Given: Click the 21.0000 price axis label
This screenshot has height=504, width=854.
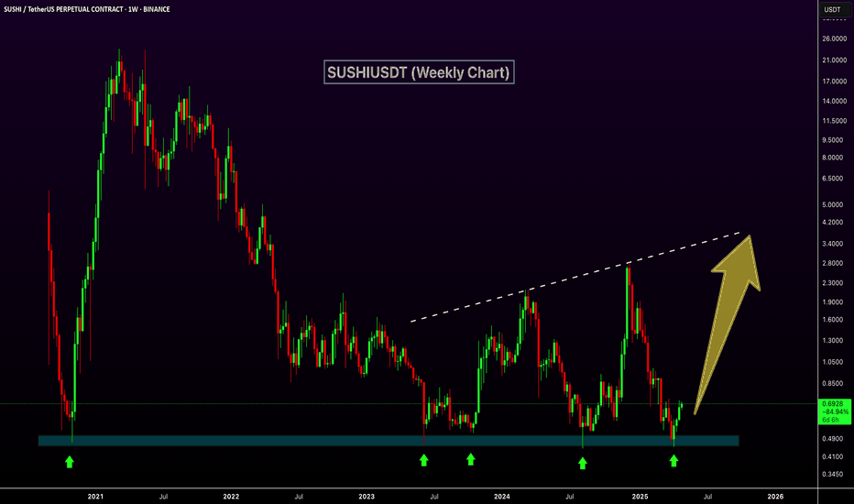Looking at the screenshot, I should coord(835,60).
